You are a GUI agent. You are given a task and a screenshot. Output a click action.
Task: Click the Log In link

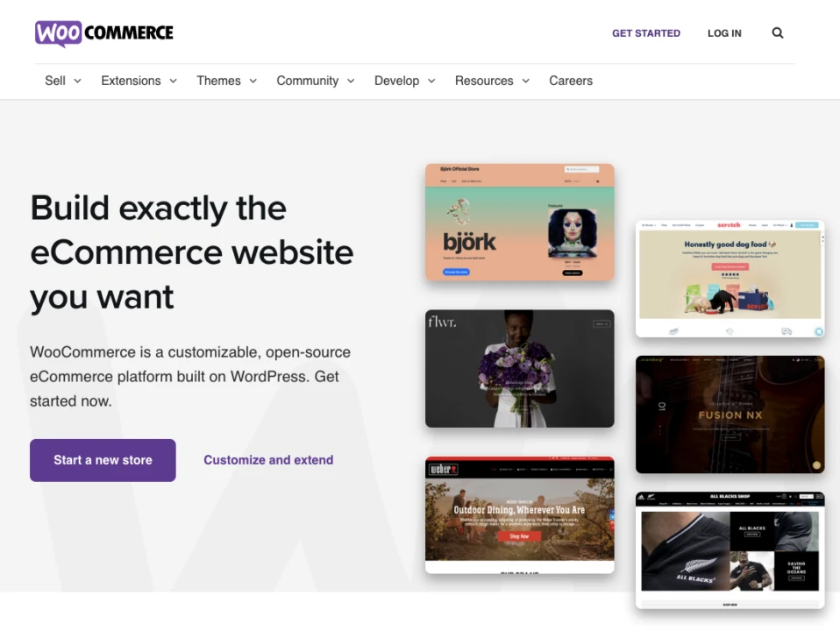[x=724, y=33]
